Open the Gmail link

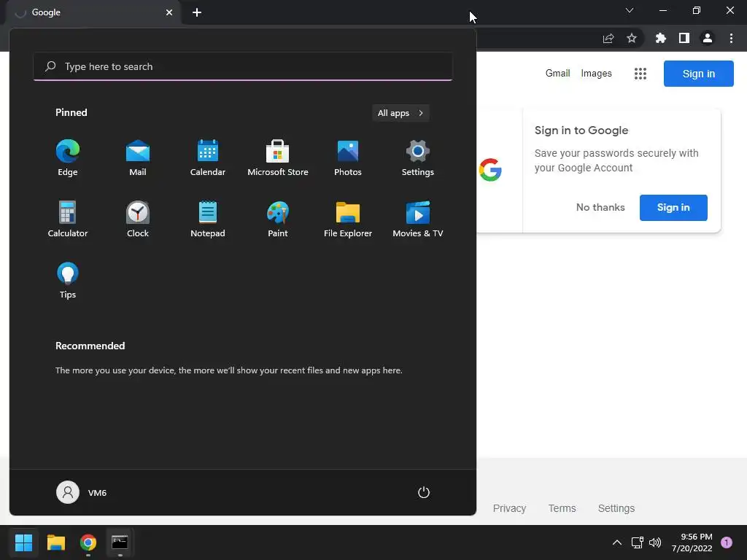558,74
